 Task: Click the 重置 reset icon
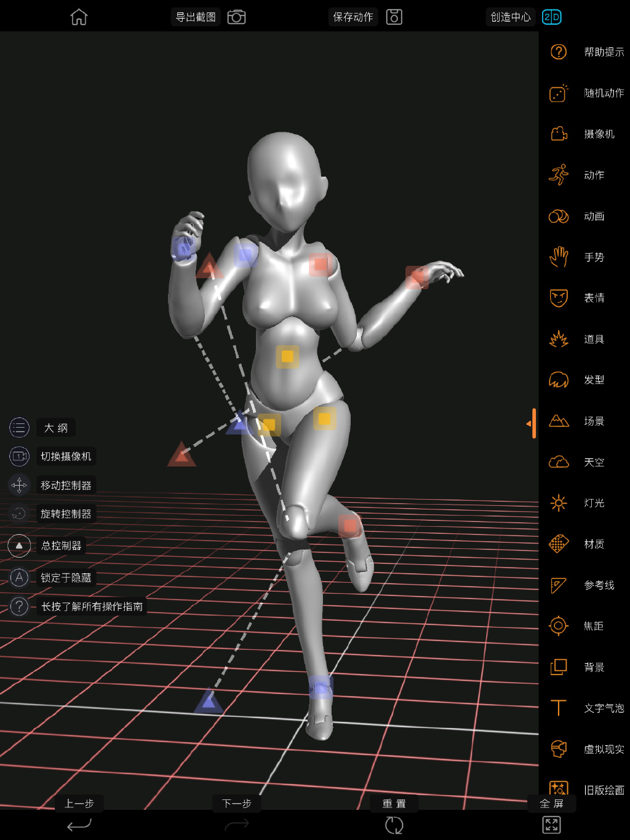[394, 825]
